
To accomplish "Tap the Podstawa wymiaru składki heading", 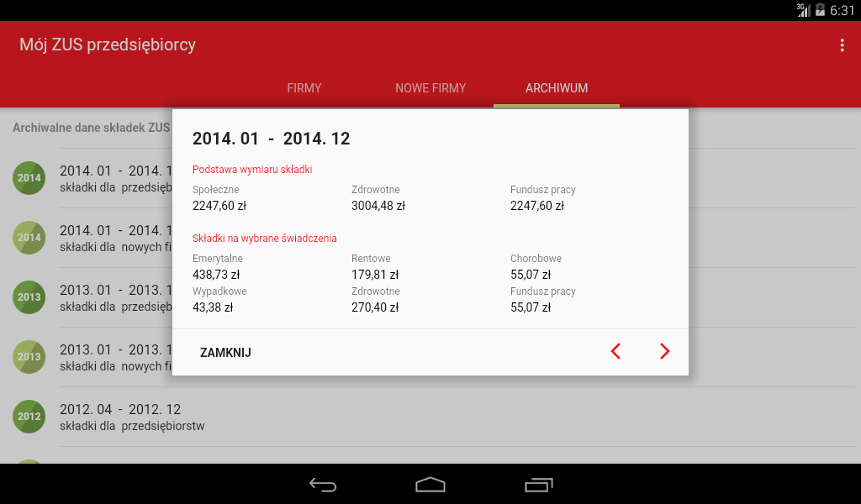I will click(x=252, y=170).
